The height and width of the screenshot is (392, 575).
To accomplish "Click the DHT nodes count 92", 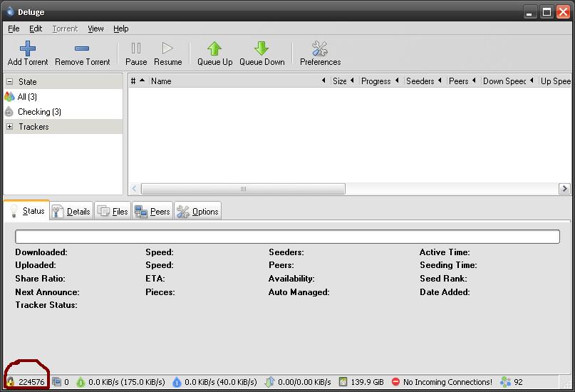I will 512,382.
